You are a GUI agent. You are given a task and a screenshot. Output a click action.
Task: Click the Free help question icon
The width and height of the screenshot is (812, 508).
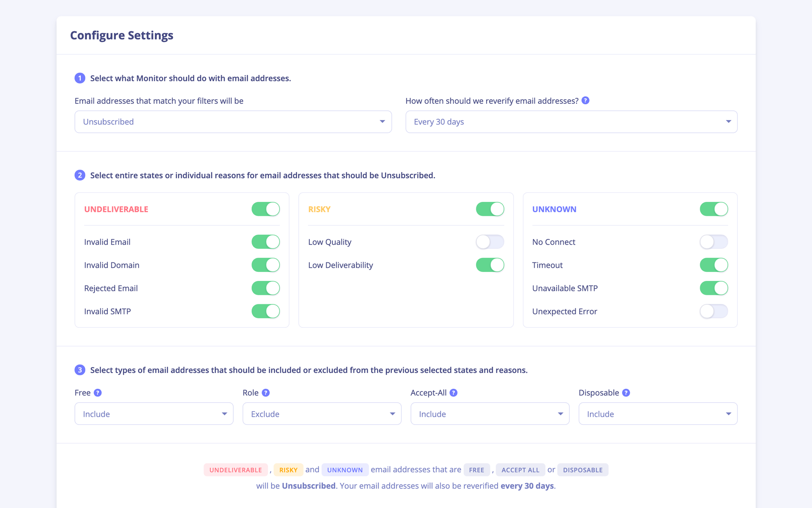click(97, 393)
